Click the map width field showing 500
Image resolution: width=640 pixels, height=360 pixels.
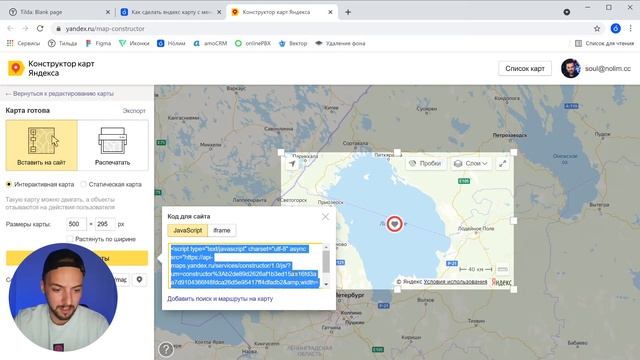click(76, 224)
